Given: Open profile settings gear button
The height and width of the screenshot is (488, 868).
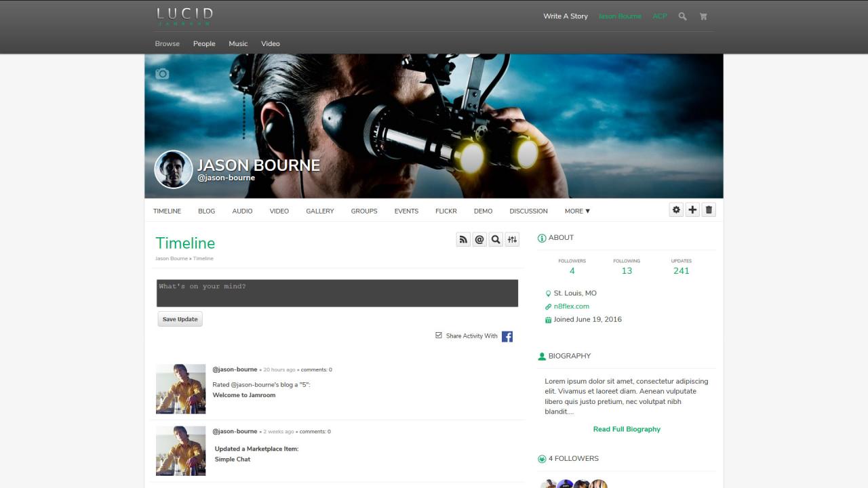Looking at the screenshot, I should coord(676,210).
